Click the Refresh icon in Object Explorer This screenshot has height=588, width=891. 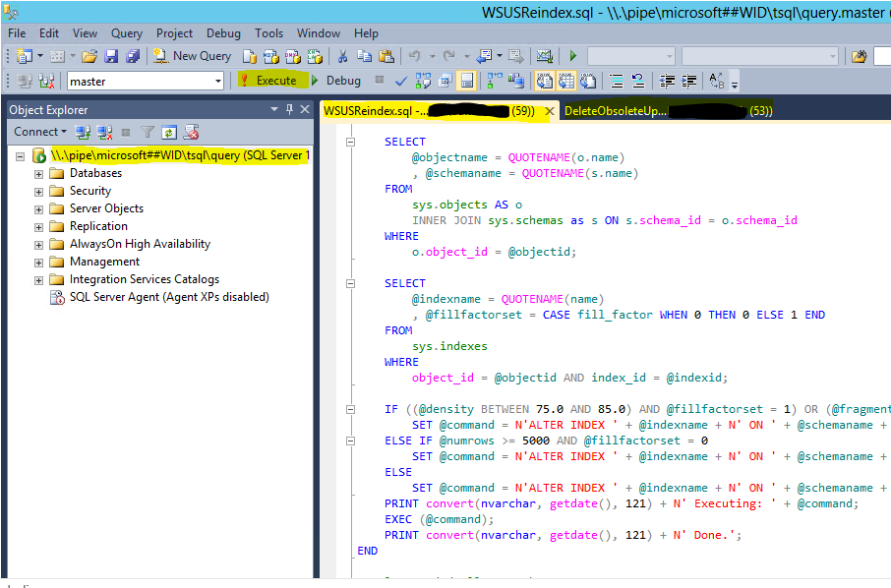169,132
